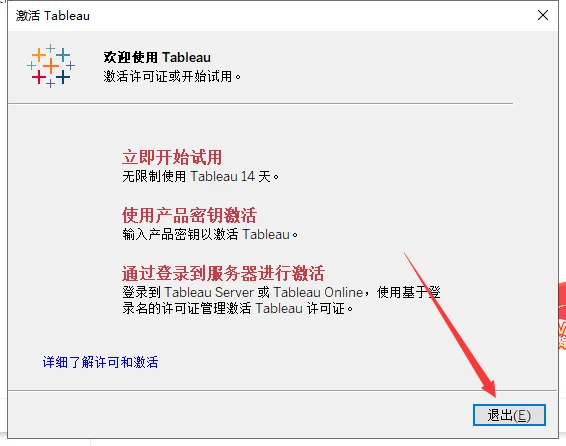Click the 激活许可证或开始试用 subtitle
Image resolution: width=566 pixels, height=446 pixels.
[x=172, y=76]
